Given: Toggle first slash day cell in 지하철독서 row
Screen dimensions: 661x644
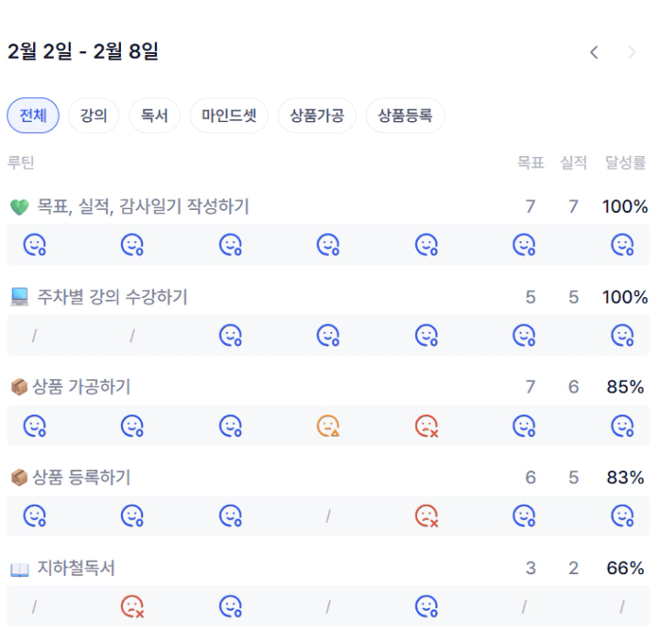Looking at the screenshot, I should click(x=35, y=606).
